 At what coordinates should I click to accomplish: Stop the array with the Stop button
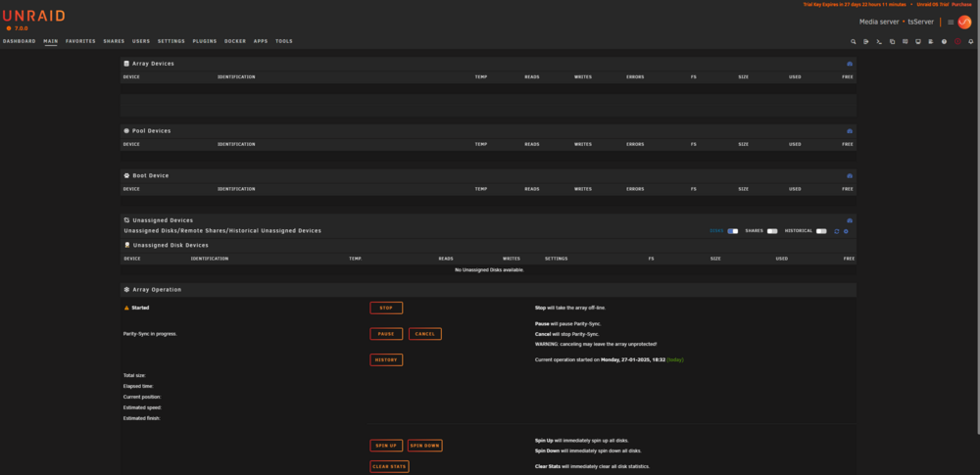tap(386, 309)
